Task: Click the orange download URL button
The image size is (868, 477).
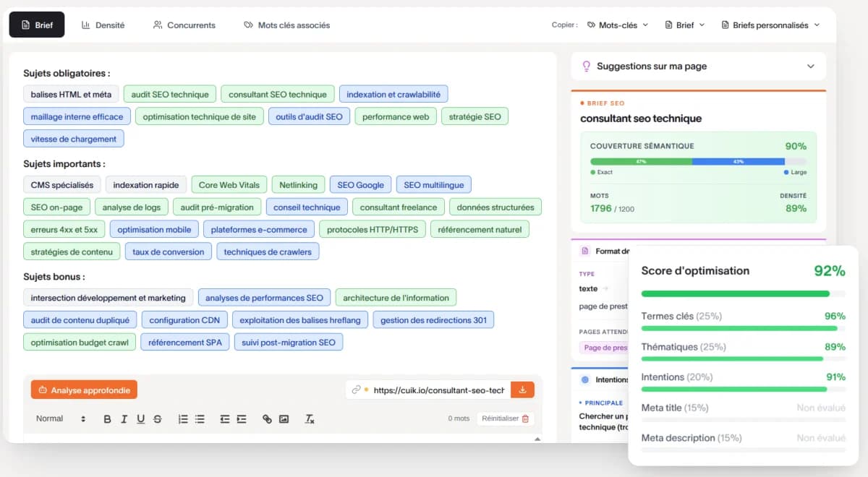Action: point(522,390)
